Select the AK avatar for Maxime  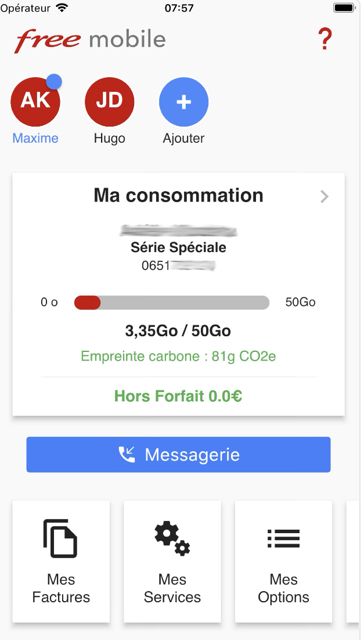[35, 101]
